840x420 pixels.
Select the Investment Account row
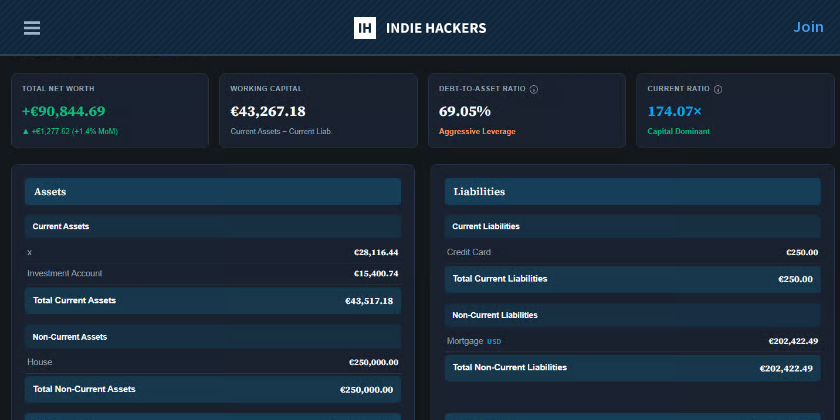coord(213,273)
